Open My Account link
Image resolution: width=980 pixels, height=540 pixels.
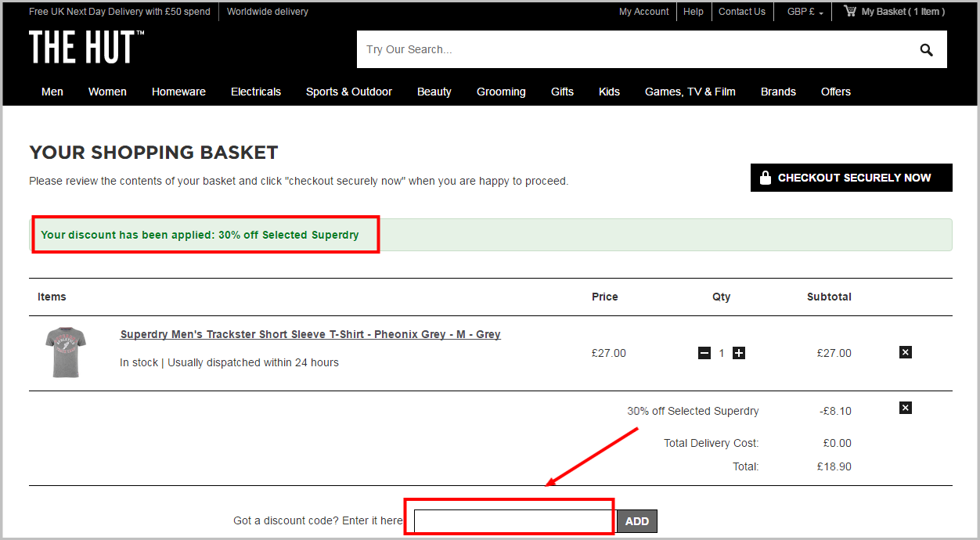point(644,12)
